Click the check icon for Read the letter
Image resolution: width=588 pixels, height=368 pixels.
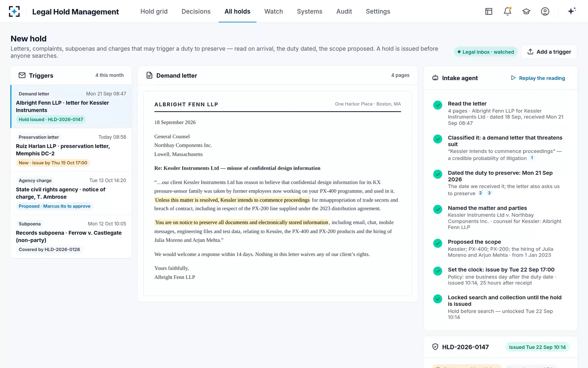pos(438,105)
